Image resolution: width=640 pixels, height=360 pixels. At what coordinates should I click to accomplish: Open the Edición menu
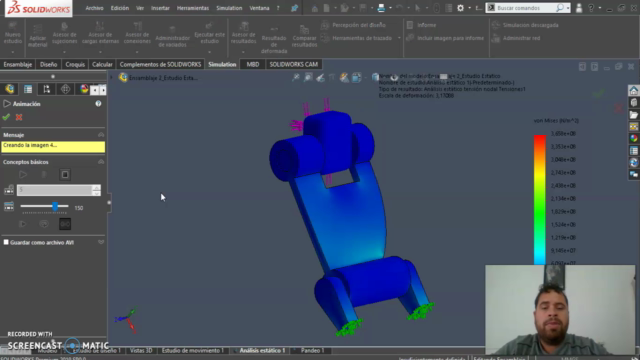pos(120,8)
